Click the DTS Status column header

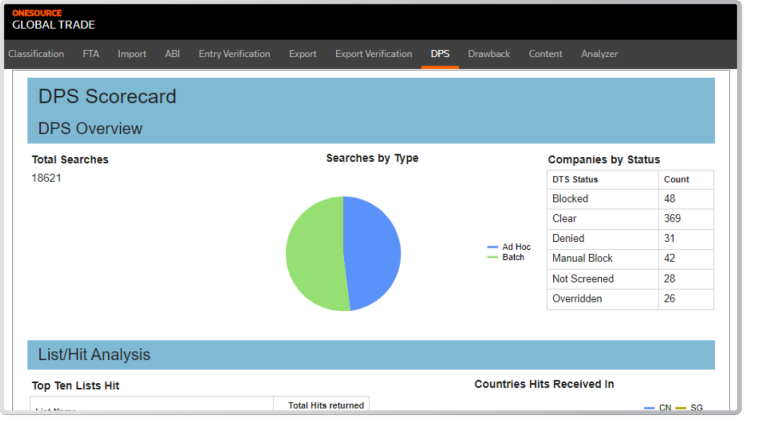[575, 179]
